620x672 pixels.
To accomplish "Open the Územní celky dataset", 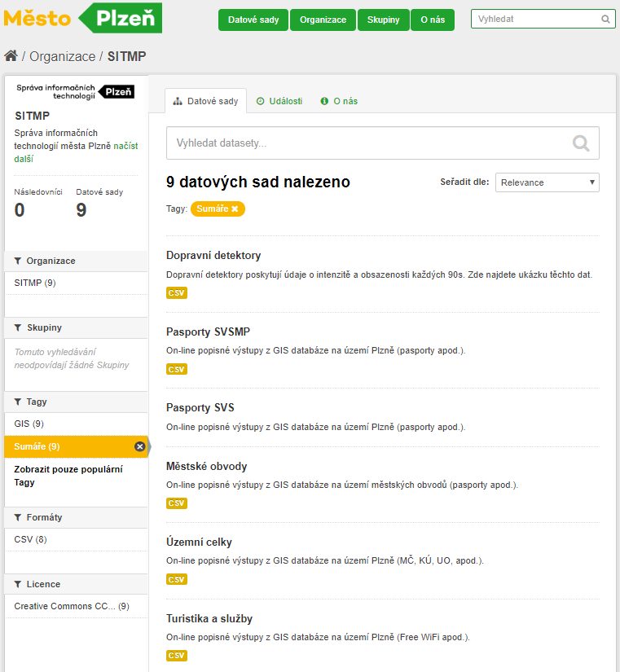I will pyautogui.click(x=199, y=542).
